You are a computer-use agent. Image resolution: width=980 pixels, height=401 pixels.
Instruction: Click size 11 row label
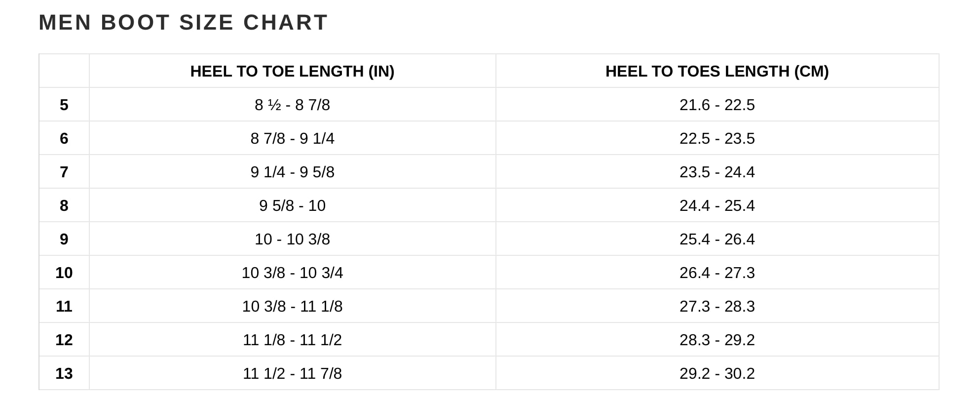click(x=64, y=306)
